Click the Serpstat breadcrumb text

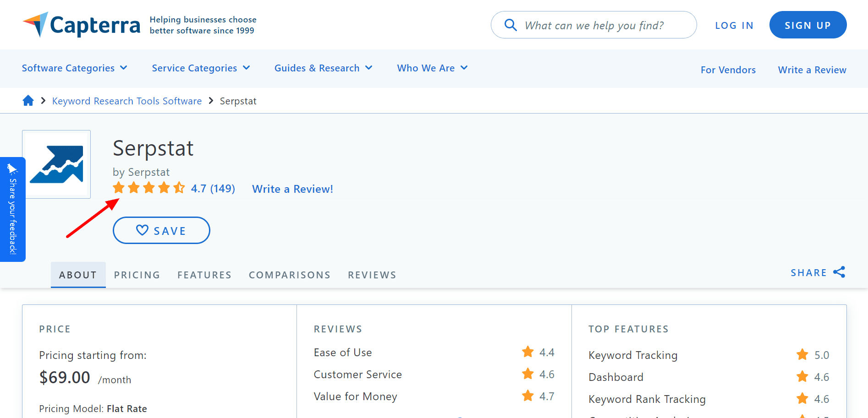click(238, 101)
